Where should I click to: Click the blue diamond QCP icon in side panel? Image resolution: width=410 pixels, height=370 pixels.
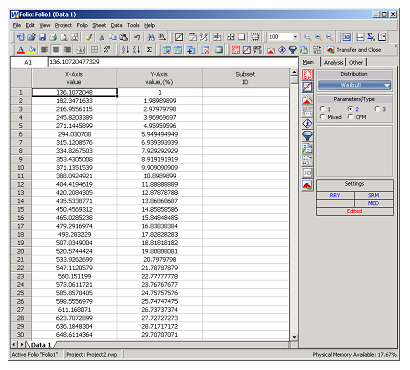[307, 124]
